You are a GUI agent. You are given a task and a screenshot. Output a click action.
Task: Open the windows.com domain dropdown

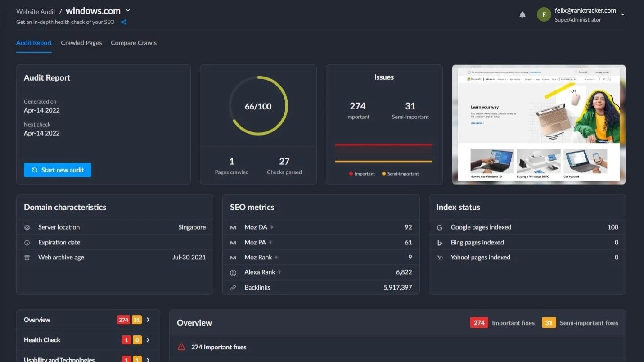pyautogui.click(x=128, y=11)
